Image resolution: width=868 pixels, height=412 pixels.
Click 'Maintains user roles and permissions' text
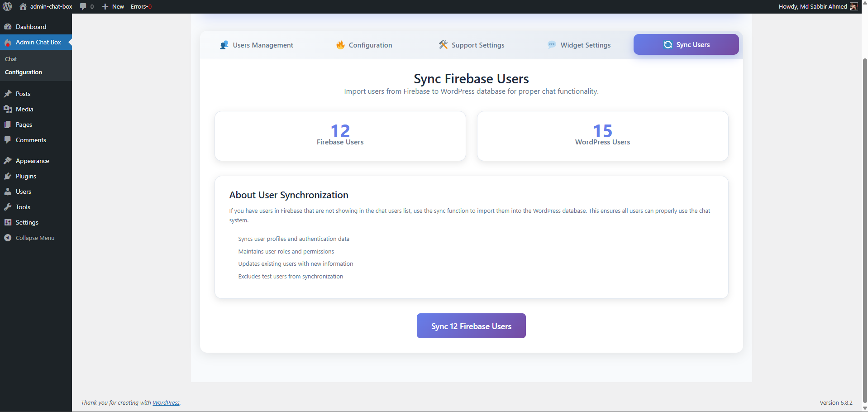(x=286, y=251)
